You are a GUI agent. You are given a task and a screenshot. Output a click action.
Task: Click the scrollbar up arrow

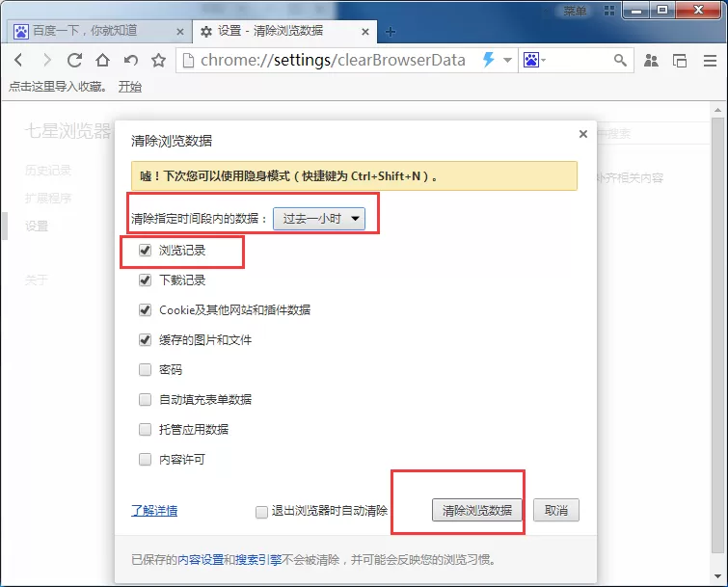pyautogui.click(x=717, y=110)
